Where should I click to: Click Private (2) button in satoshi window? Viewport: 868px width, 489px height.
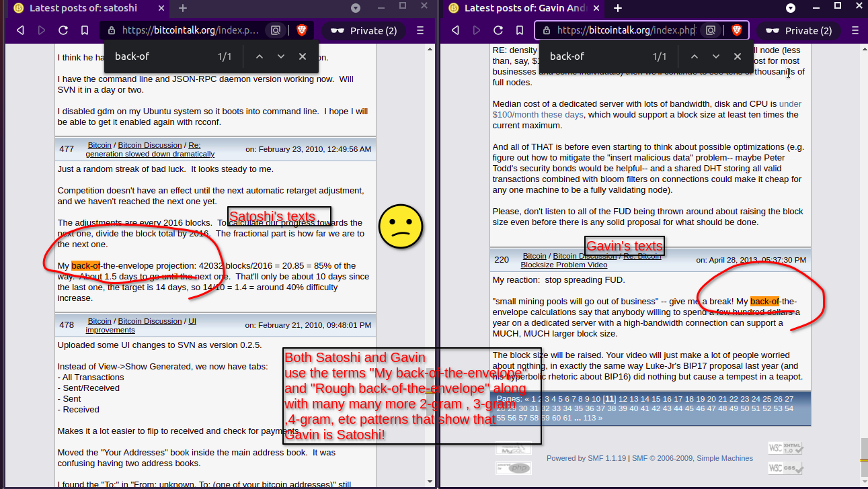363,30
